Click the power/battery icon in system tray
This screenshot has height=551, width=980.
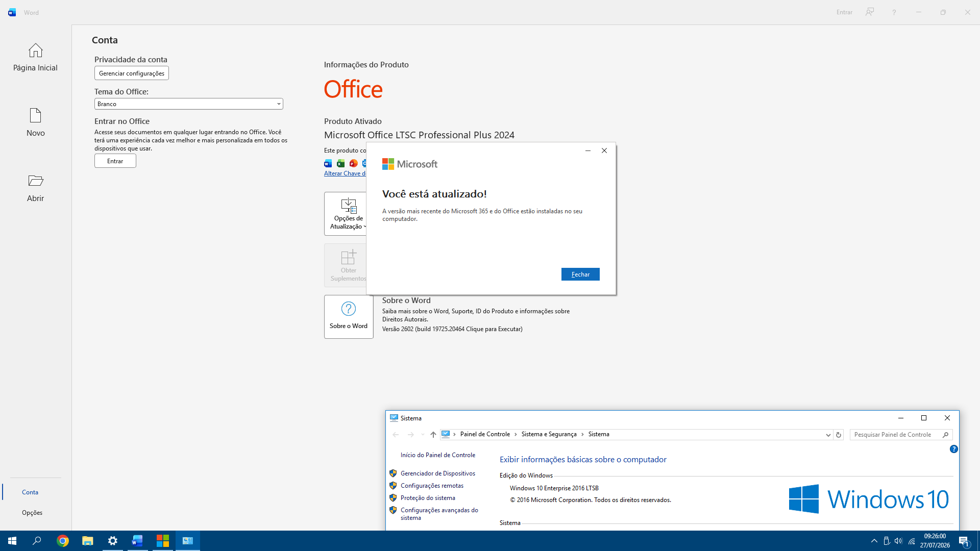887,541
